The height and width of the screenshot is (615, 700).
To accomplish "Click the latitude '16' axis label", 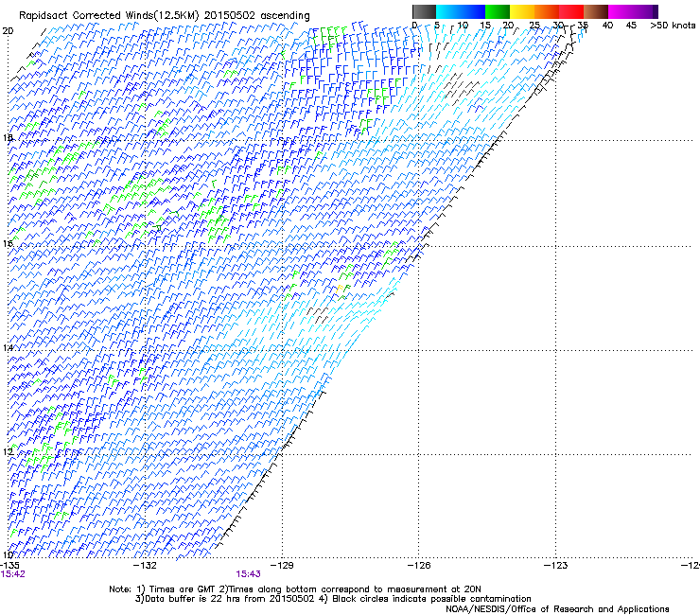I will [8, 243].
